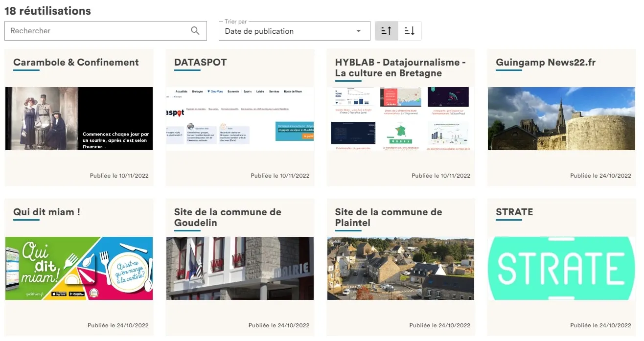644x341 pixels.
Task: Open the Carambole & Confinement title
Action: tap(76, 62)
